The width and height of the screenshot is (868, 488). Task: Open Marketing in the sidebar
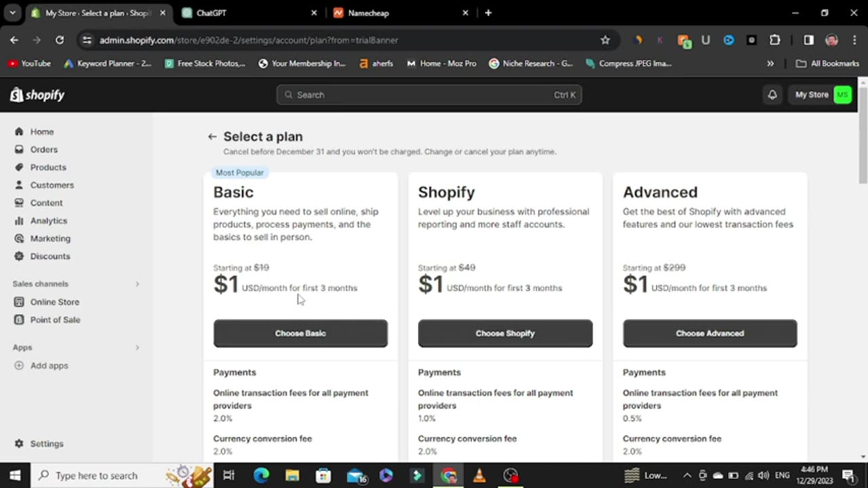50,238
